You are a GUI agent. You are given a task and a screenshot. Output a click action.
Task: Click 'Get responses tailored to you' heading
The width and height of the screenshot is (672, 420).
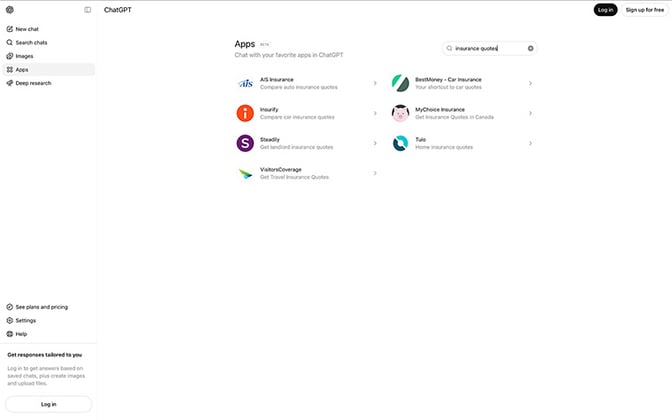click(x=45, y=355)
